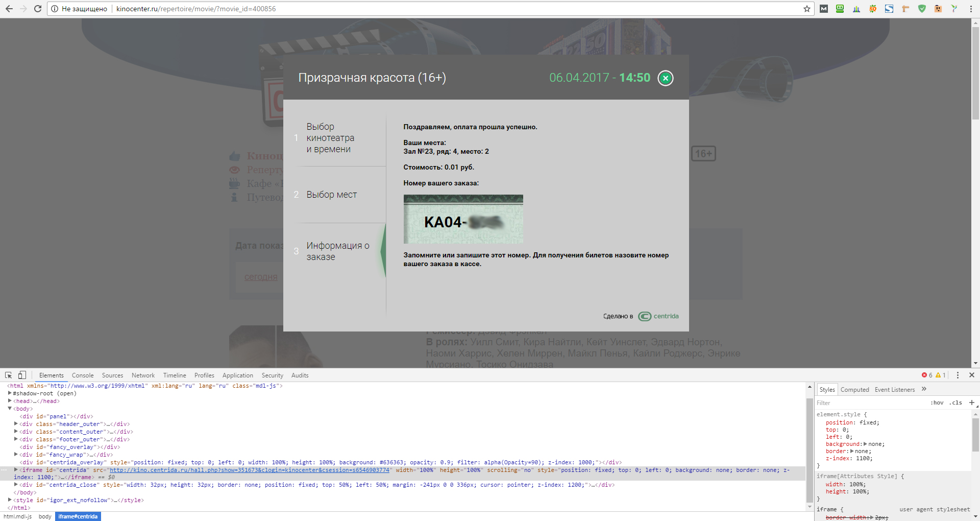Select step 1 Выбор кинотеатра и времени
This screenshot has width=980, height=521.
330,138
